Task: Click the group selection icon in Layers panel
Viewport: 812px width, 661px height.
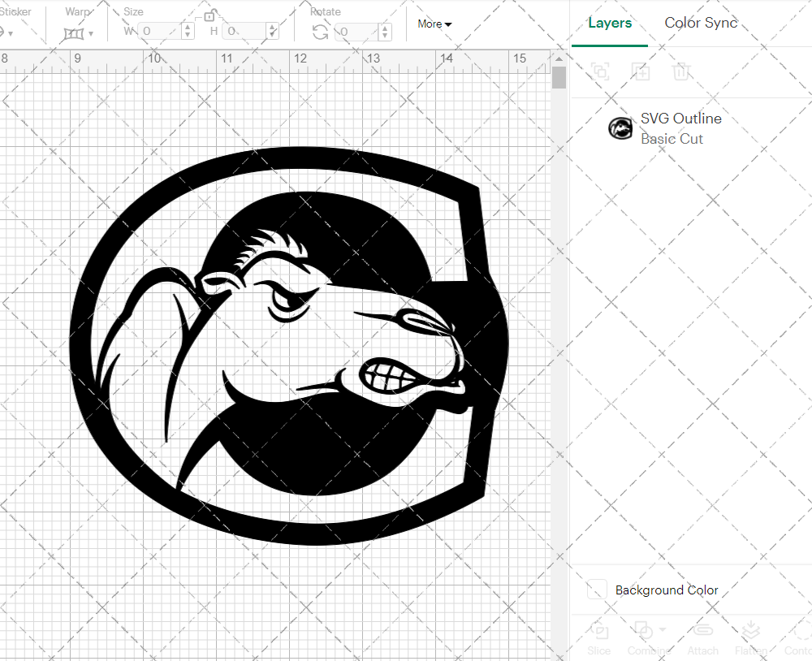Action: click(599, 71)
